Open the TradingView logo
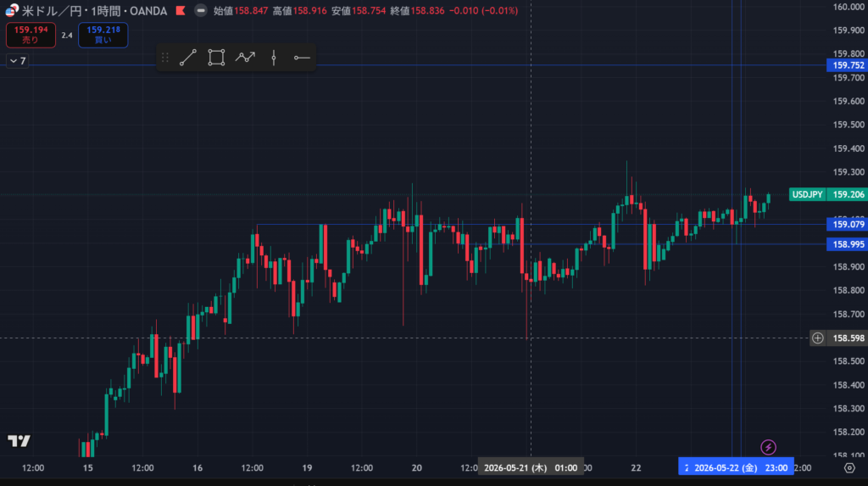This screenshot has height=486, width=868. [19, 441]
